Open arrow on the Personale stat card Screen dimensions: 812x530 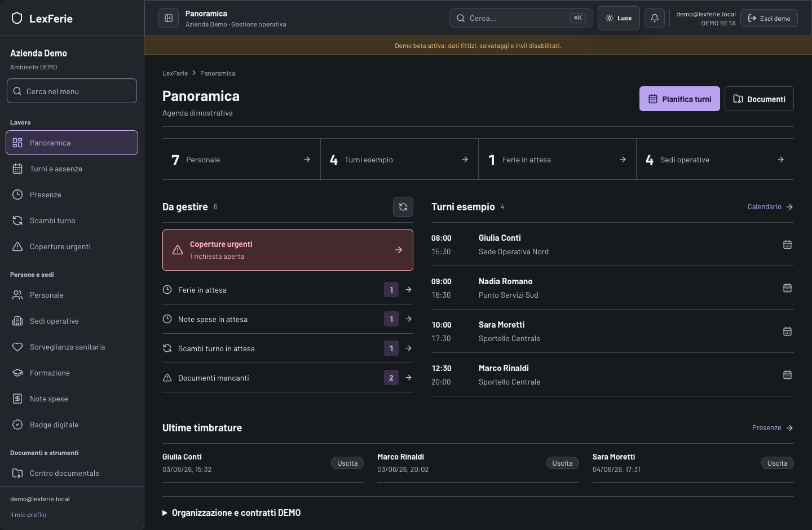tap(307, 160)
